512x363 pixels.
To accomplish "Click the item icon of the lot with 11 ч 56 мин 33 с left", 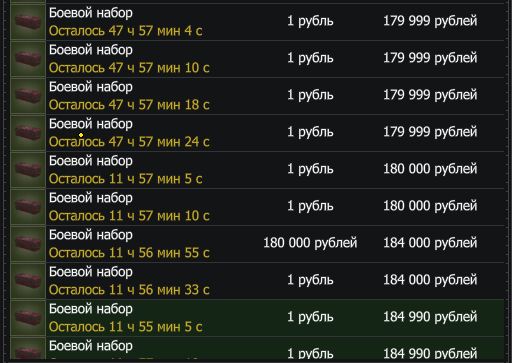I will tap(28, 281).
